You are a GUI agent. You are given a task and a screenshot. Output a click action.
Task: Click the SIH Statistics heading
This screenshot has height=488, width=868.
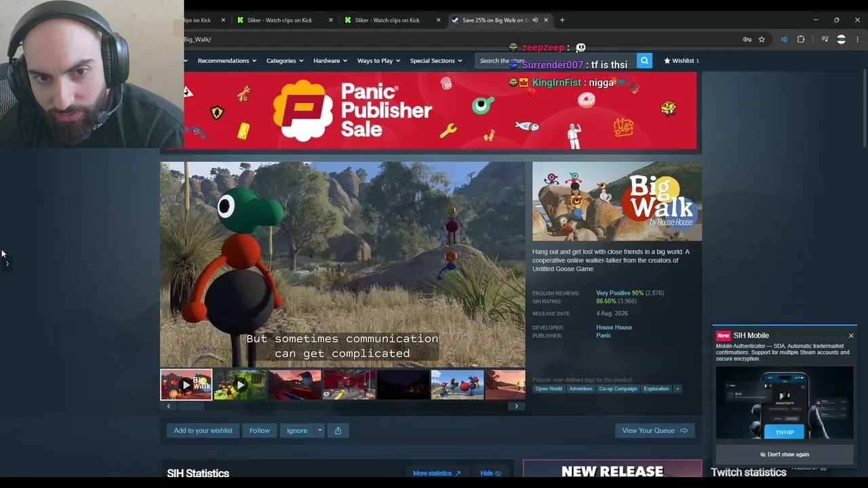[x=198, y=473]
